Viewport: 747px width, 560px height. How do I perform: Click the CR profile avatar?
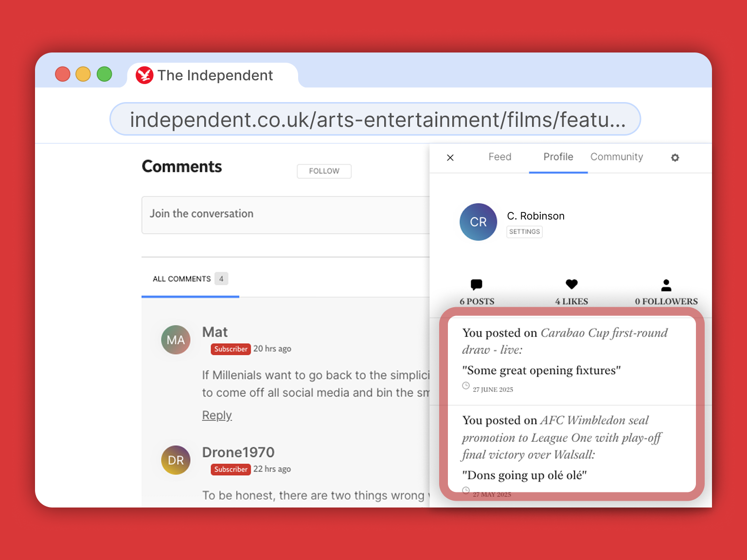coord(479,222)
